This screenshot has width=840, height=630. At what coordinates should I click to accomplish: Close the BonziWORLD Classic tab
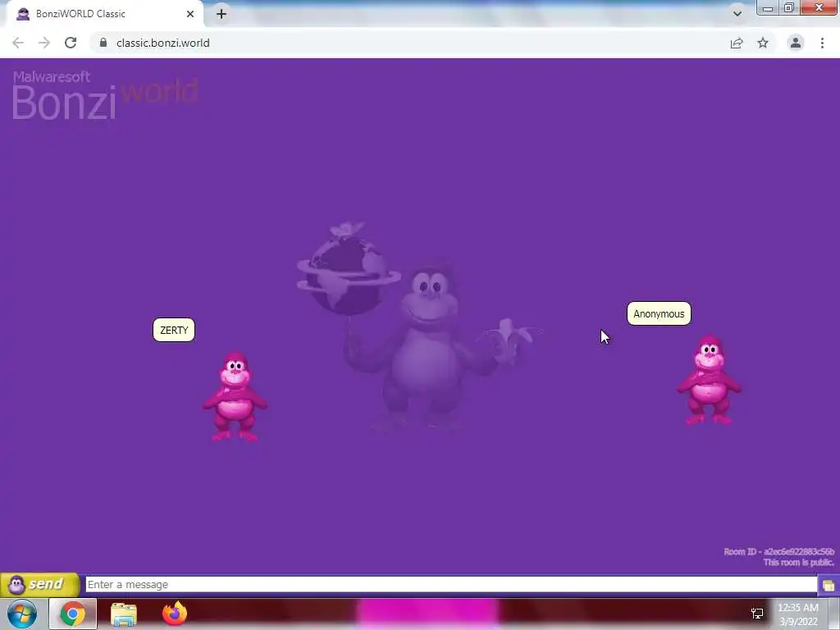[190, 14]
